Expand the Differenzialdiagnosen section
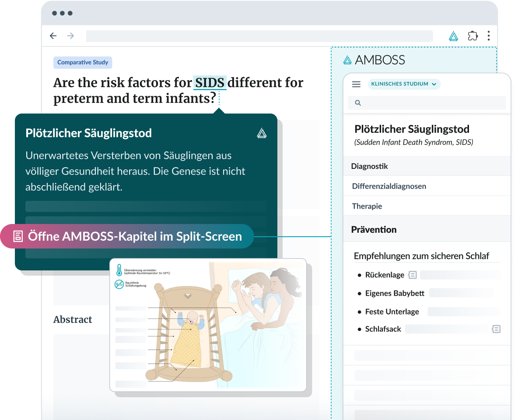 click(x=427, y=186)
